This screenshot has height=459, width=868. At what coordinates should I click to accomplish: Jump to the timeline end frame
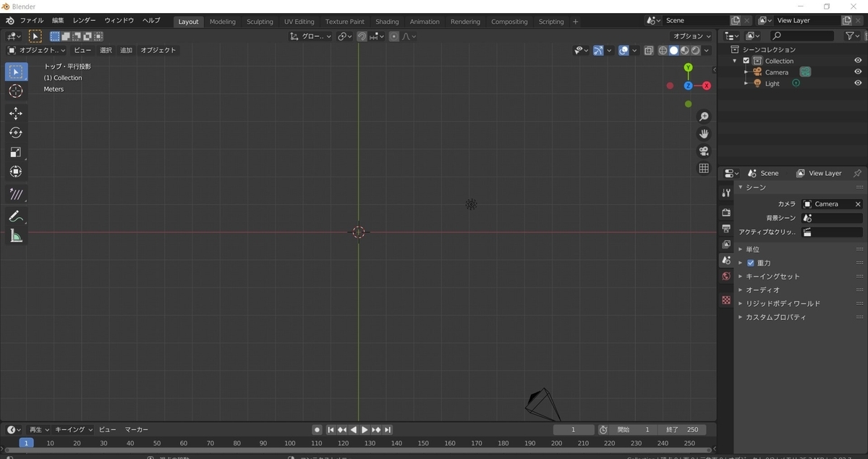point(388,430)
